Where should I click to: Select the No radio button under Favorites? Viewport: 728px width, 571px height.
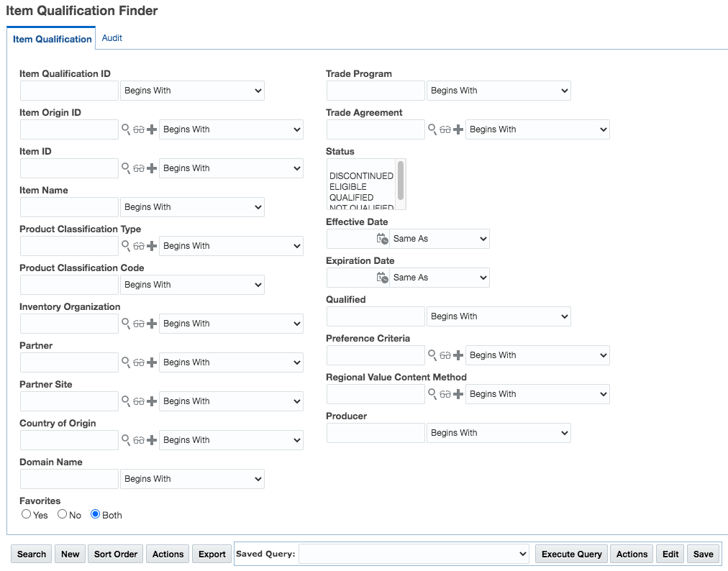[x=63, y=514]
